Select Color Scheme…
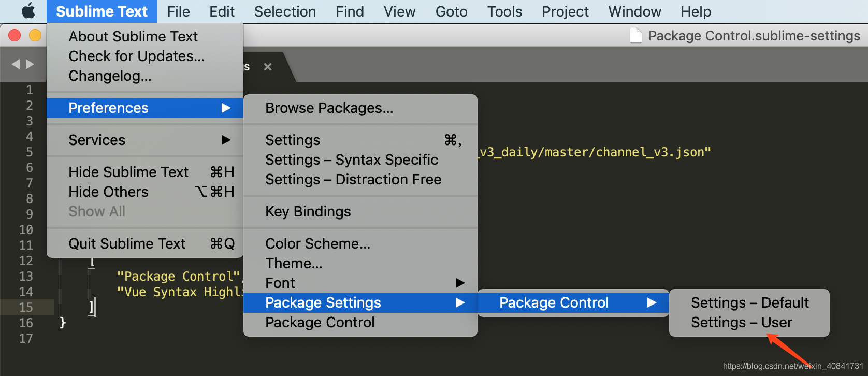The width and height of the screenshot is (868, 376). click(x=360, y=243)
